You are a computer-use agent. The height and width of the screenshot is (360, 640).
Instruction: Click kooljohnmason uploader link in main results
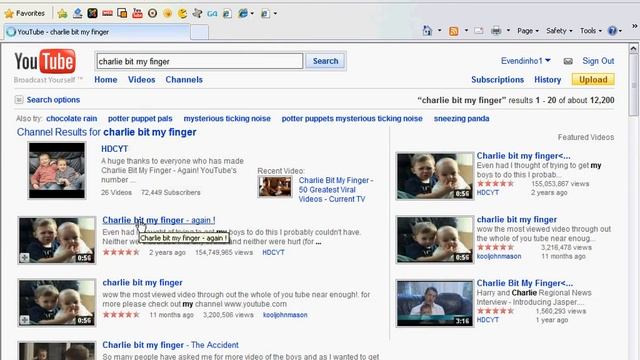click(x=285, y=315)
